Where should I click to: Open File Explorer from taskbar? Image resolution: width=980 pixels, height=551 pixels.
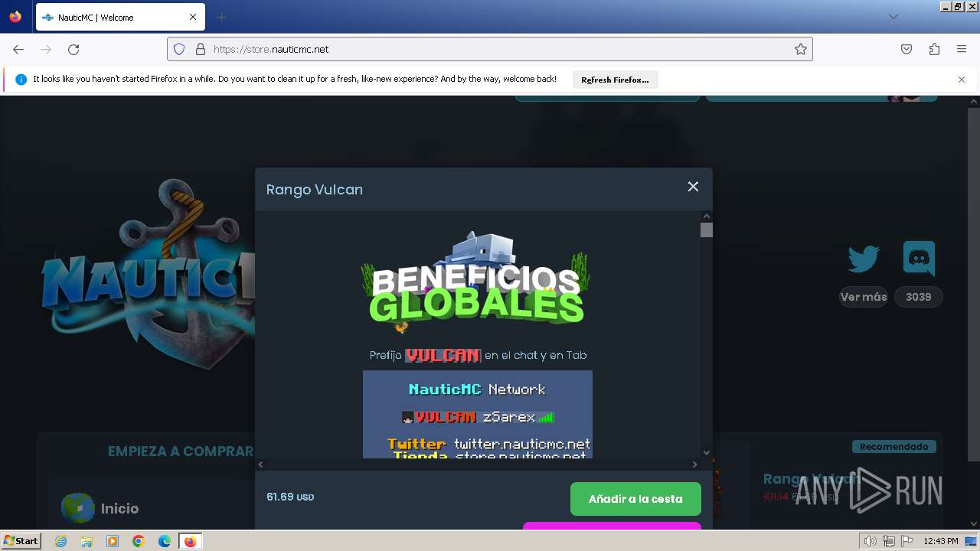pyautogui.click(x=87, y=541)
